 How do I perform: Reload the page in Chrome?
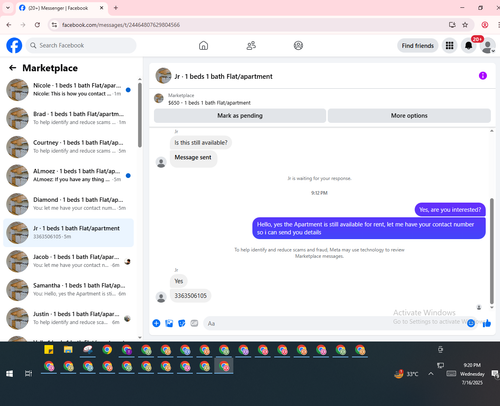(37, 25)
